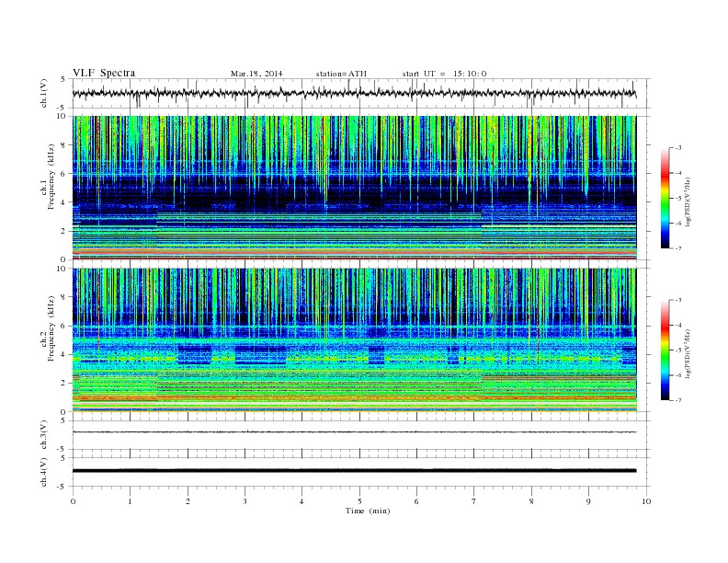The width and height of the screenshot is (728, 563).
Task: Click the thin ch.3 voltage trace
Action: click(x=354, y=432)
